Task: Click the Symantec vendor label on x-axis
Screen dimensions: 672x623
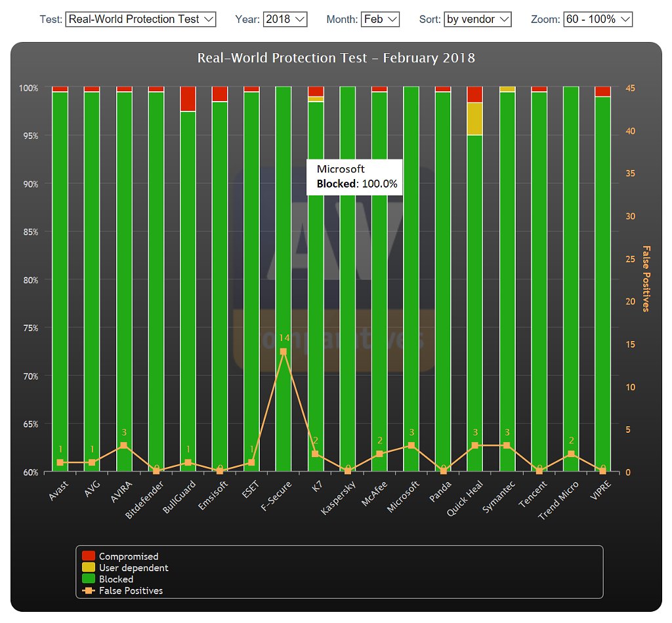Action: (x=499, y=496)
